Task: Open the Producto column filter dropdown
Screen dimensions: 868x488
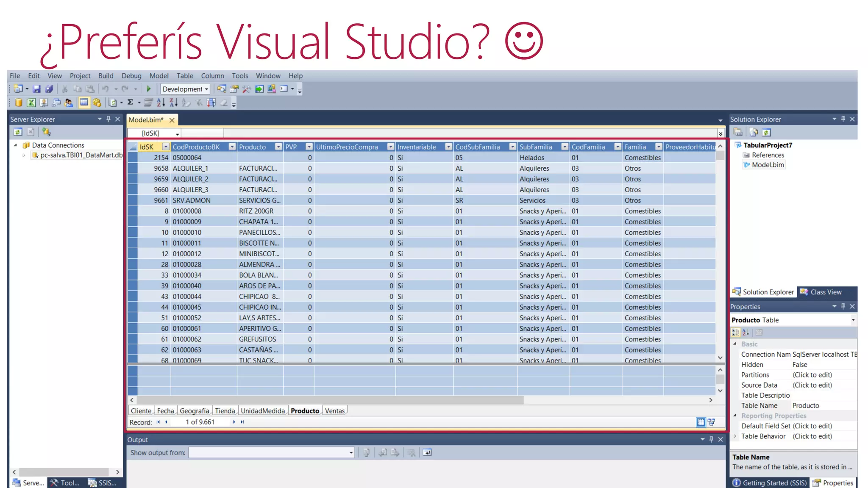Action: coord(278,147)
